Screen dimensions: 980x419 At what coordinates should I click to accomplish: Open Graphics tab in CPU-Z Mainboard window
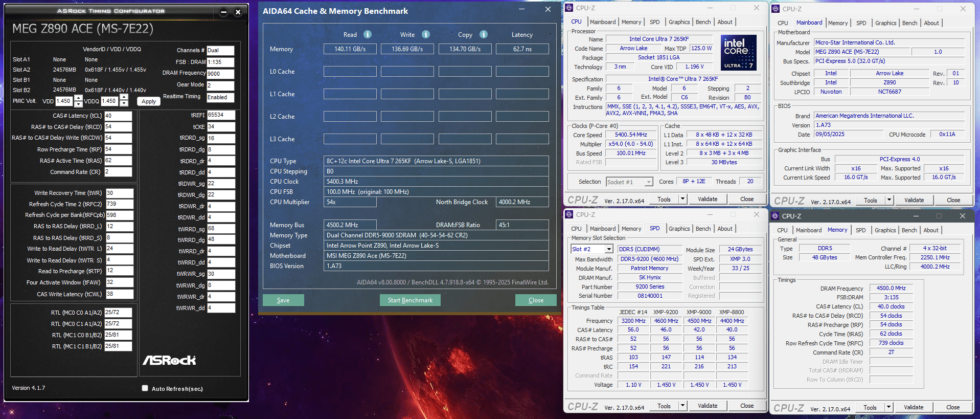(x=885, y=23)
